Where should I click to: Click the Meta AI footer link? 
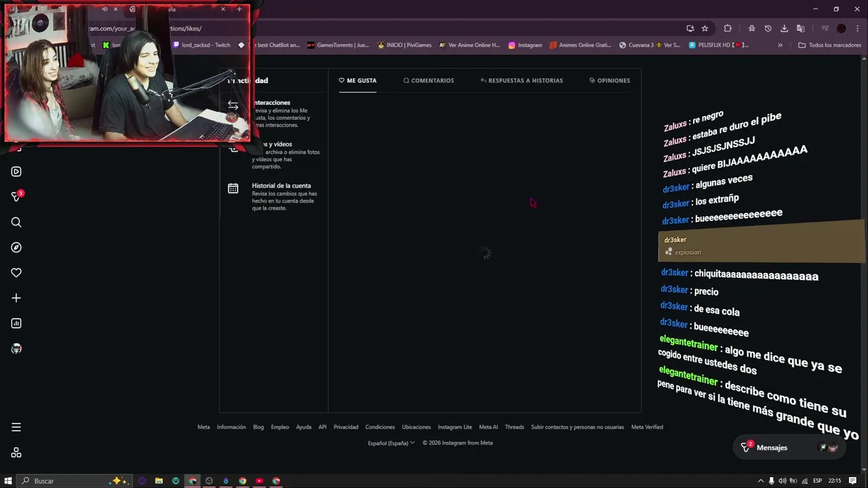click(488, 427)
